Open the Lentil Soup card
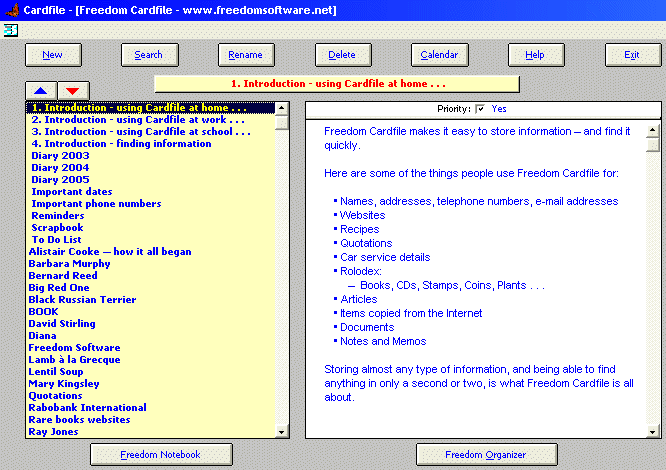Viewport: 666px width, 470px height. click(150, 371)
